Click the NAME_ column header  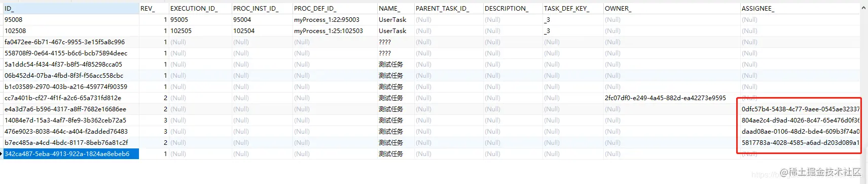tap(395, 9)
